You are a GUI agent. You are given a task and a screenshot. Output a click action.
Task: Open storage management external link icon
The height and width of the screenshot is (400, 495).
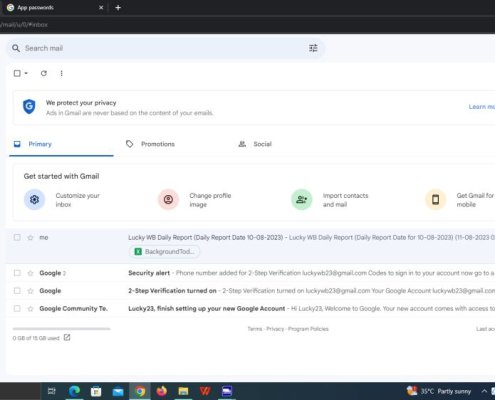67,338
